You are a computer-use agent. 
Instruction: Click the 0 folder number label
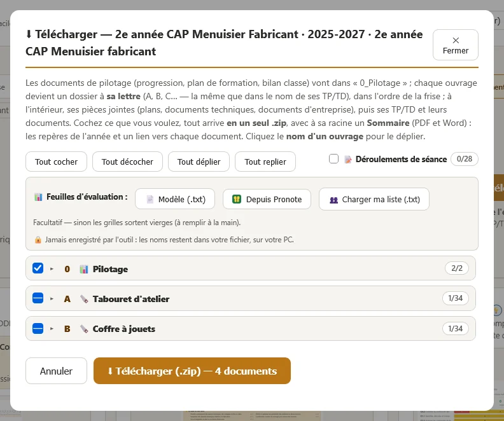[x=67, y=269]
